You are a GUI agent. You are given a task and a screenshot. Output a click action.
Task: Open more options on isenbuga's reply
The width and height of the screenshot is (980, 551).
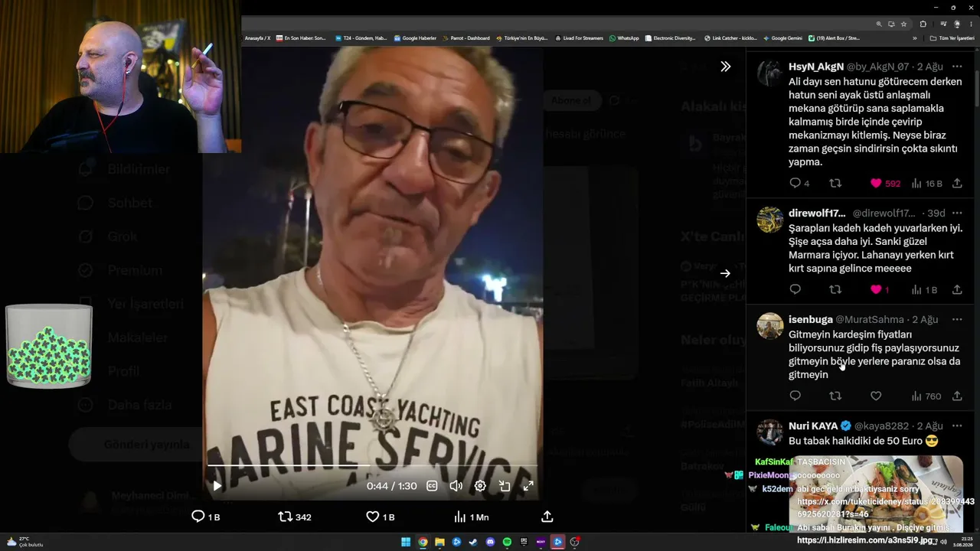point(957,319)
